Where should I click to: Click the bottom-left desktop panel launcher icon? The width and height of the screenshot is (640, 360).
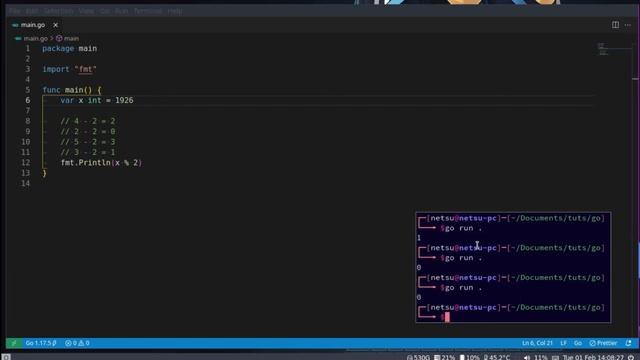click(6, 357)
